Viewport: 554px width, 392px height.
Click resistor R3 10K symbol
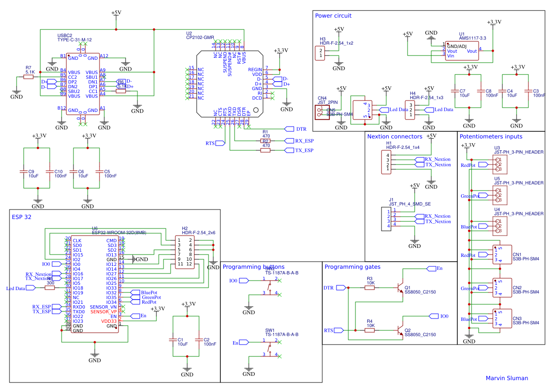pyautogui.click(x=370, y=288)
